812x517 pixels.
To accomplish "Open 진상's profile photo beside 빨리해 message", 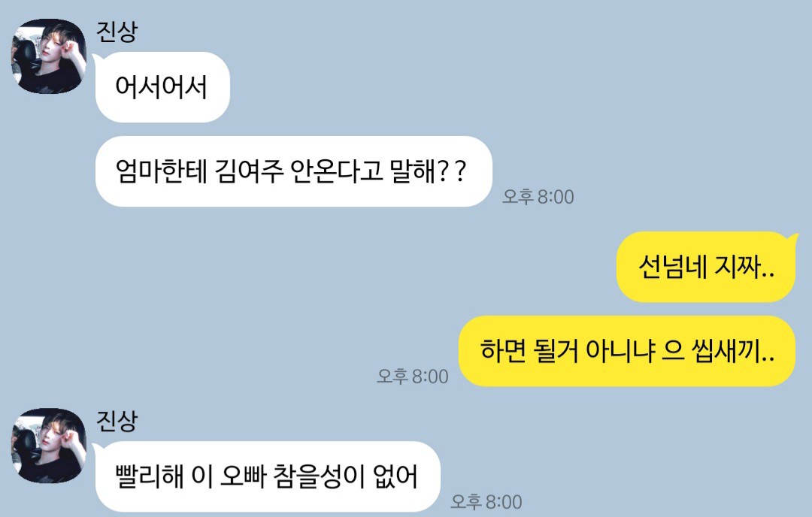I will 49,446.
